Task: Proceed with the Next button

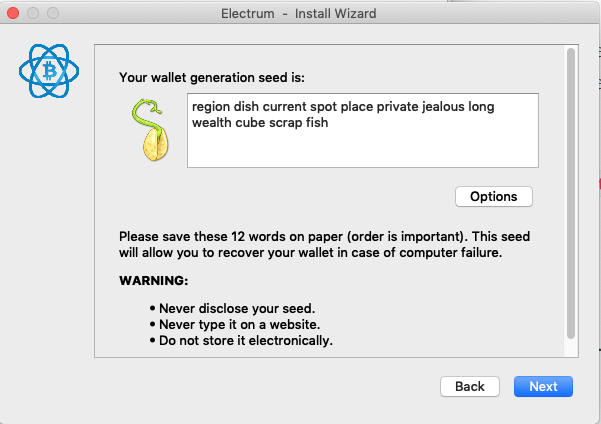Action: click(x=543, y=386)
